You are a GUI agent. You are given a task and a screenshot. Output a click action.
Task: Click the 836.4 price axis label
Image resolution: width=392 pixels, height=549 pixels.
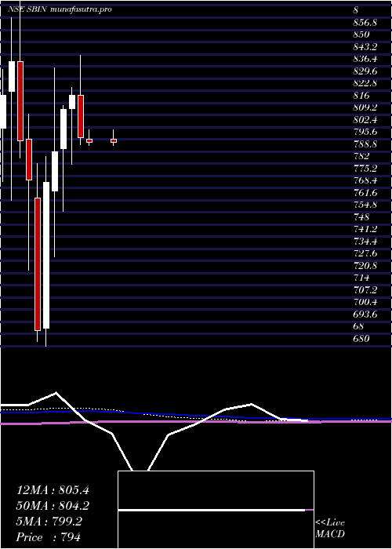coord(365,59)
